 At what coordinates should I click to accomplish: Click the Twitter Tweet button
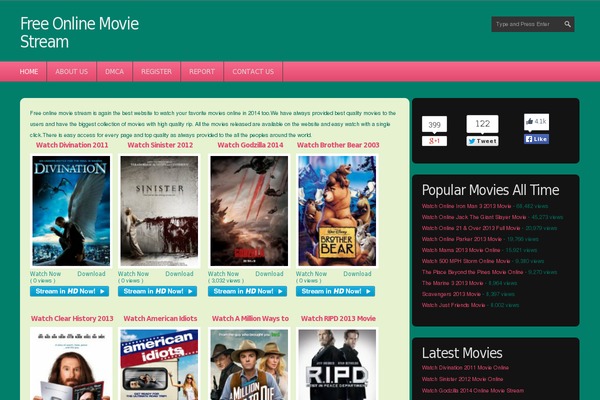pyautogui.click(x=482, y=141)
